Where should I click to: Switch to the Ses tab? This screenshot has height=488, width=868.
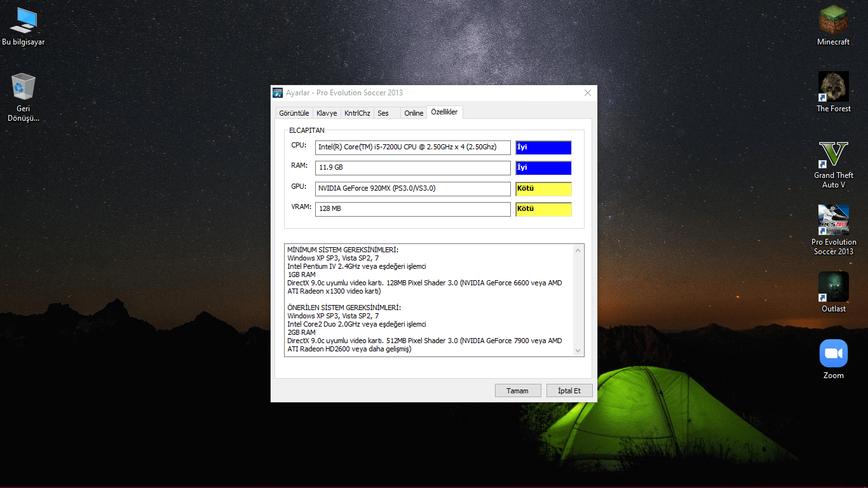(x=387, y=113)
